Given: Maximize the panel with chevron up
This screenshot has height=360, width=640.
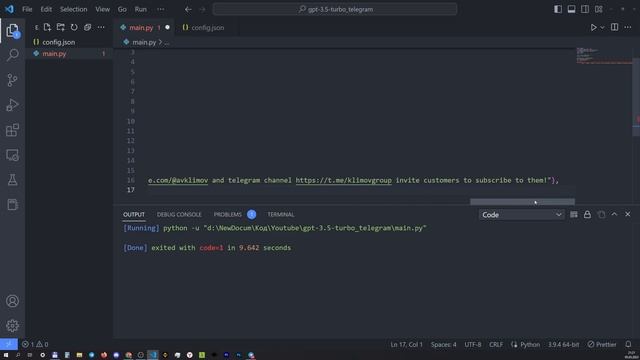Looking at the screenshot, I should (x=614, y=214).
